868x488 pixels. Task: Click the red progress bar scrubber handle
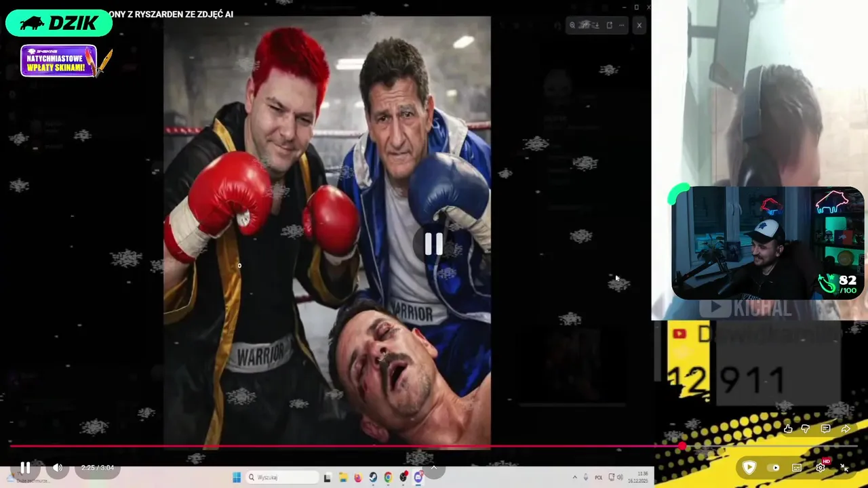(x=682, y=446)
